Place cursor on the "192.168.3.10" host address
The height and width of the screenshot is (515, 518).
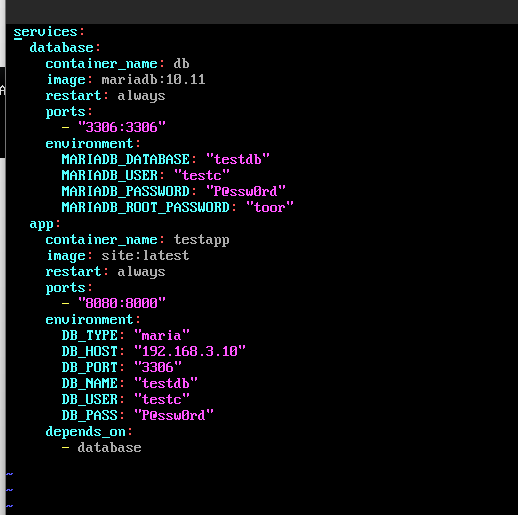pyautogui.click(x=190, y=351)
